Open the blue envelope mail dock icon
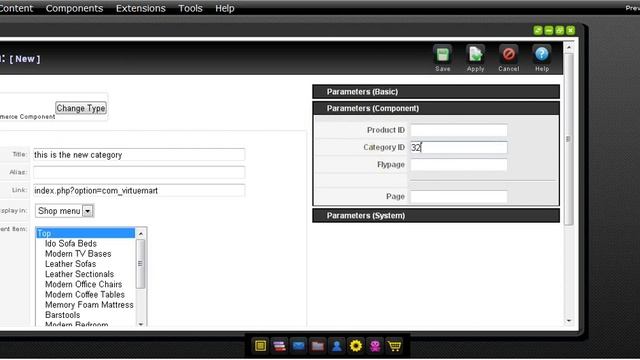640x360 pixels. coord(299,346)
